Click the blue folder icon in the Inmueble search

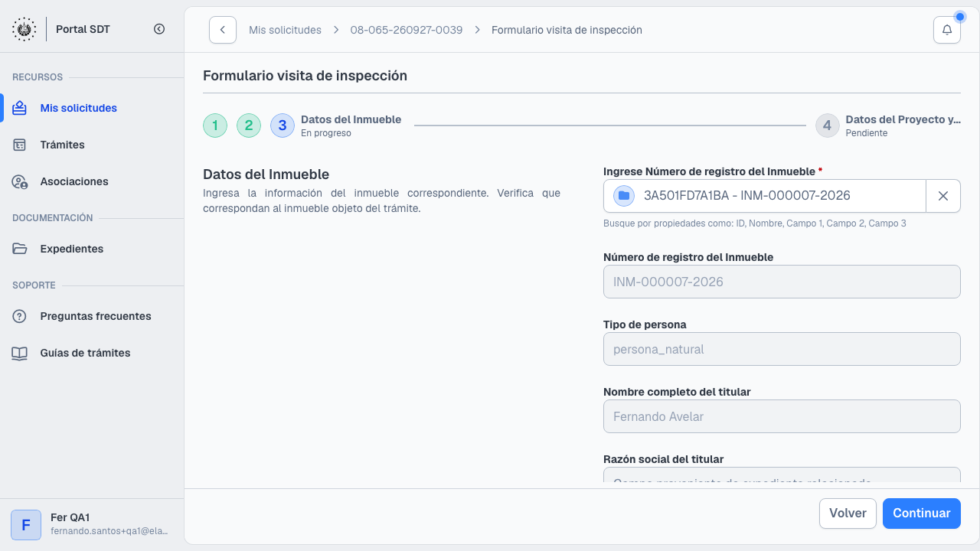(624, 196)
